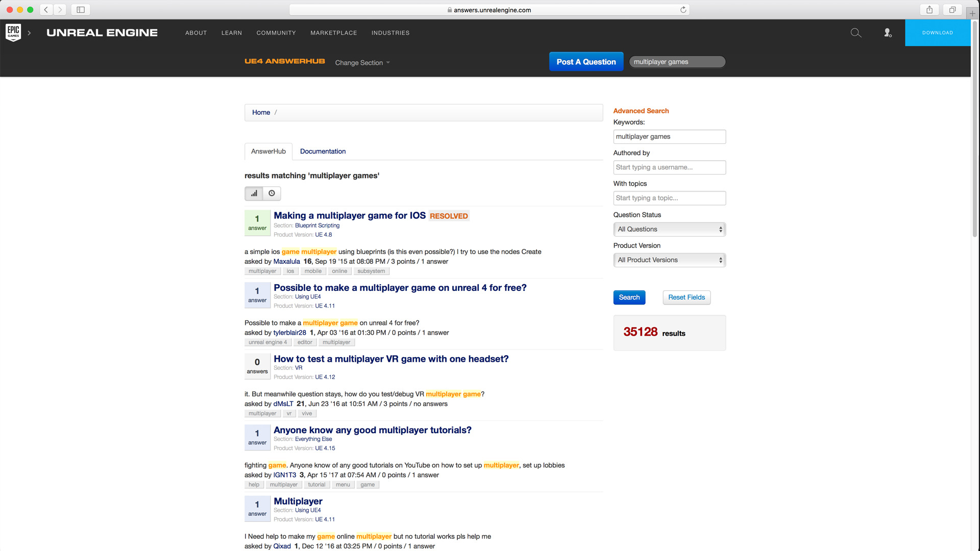Open 'Making a multiplayer game for IOS' question
980x551 pixels.
(x=349, y=215)
